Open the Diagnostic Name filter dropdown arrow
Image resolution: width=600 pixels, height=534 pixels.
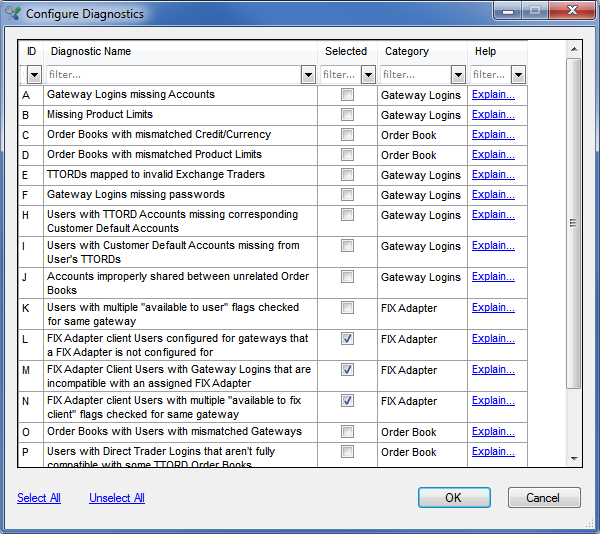[308, 75]
